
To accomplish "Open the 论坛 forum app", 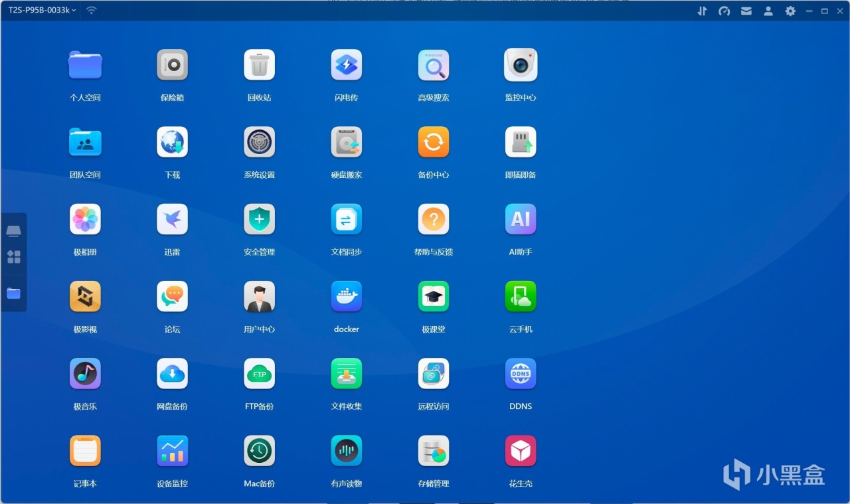I will point(172,296).
